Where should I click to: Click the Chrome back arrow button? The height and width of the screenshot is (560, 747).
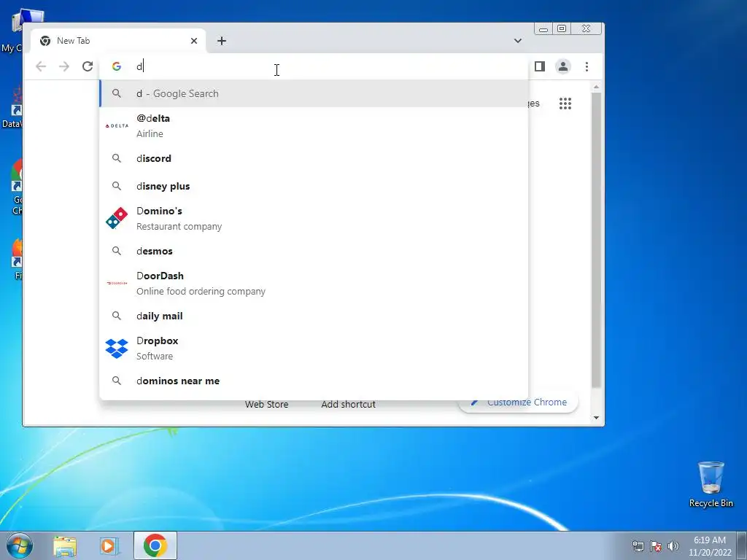(41, 66)
